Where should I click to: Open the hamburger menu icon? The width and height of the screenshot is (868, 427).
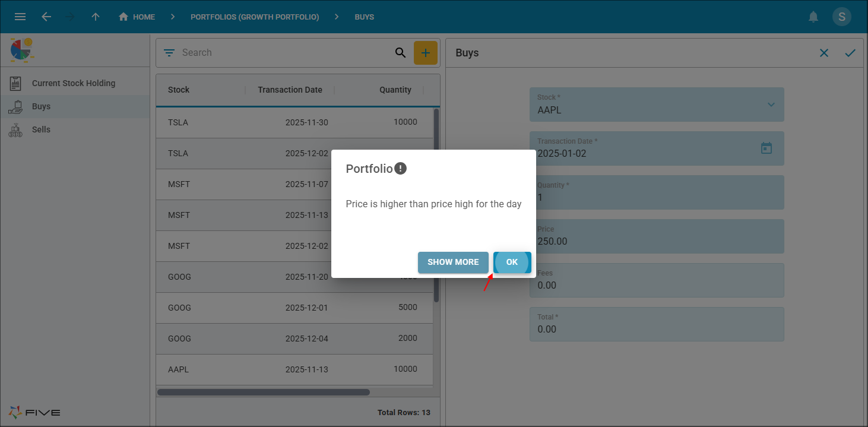tap(20, 17)
